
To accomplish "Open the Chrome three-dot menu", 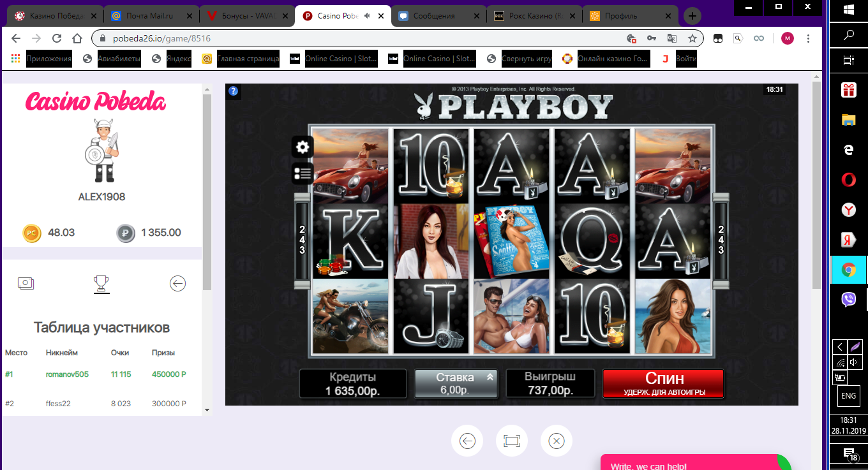I will pos(810,38).
